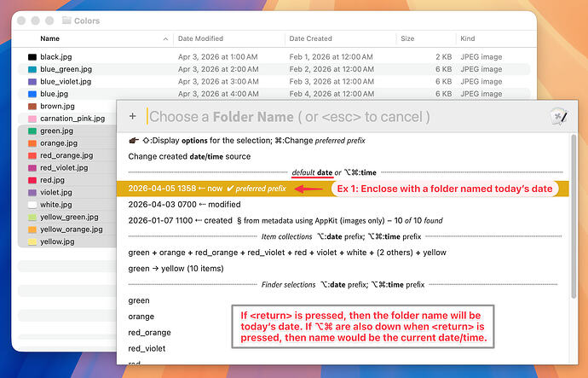Sort by Date Modified column
Screen dimensions: 588x378
tap(200, 38)
